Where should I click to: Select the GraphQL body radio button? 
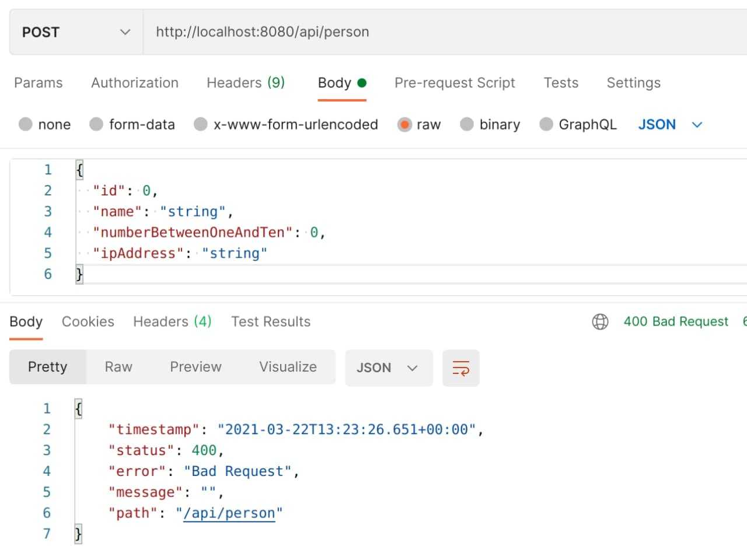pos(546,124)
